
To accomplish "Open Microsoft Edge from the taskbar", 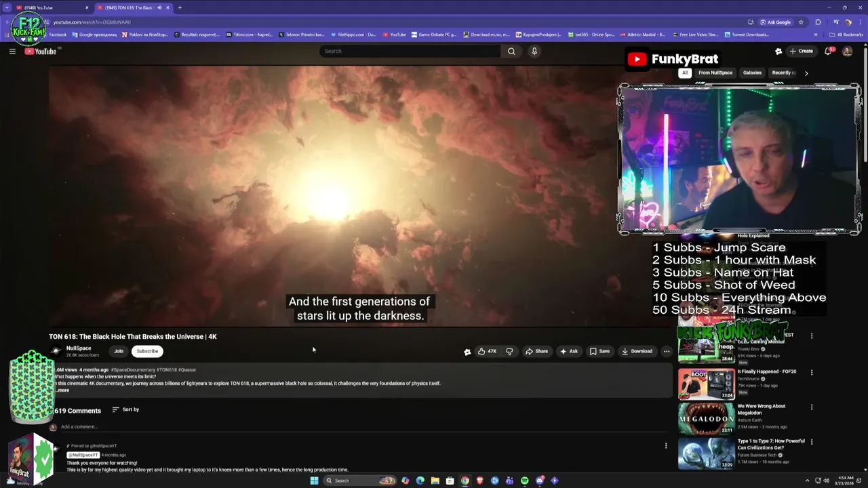I will pos(420,481).
